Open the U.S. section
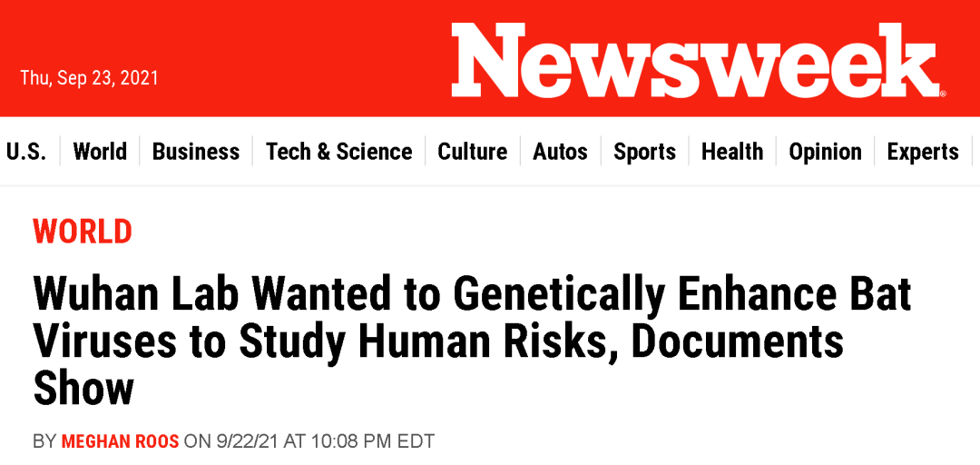 pos(27,152)
